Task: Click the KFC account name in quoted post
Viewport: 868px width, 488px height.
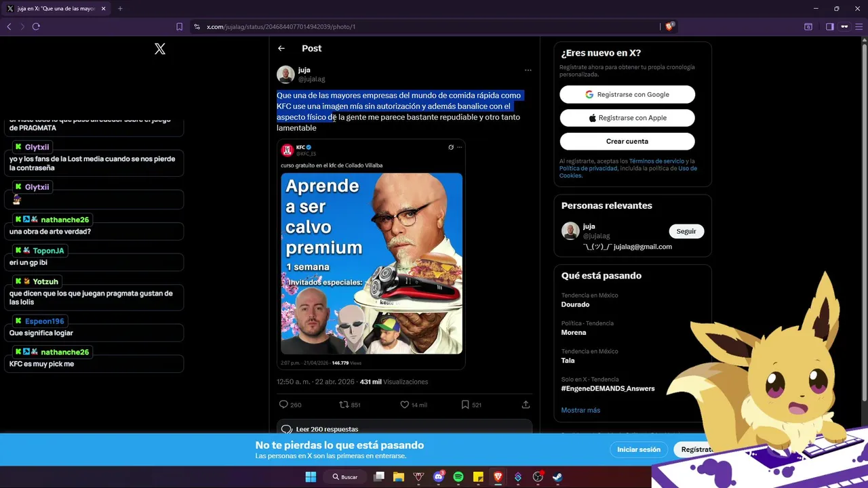Action: coord(300,147)
